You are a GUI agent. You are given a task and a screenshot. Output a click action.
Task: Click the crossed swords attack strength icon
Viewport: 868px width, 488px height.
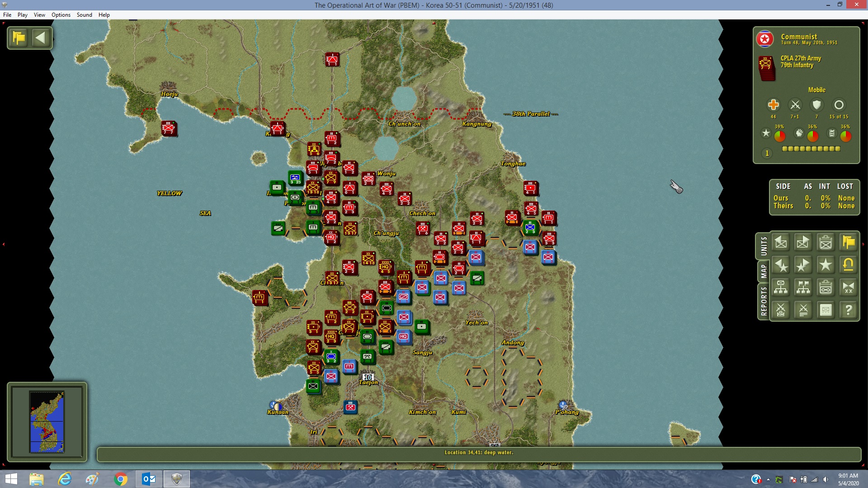coord(795,105)
